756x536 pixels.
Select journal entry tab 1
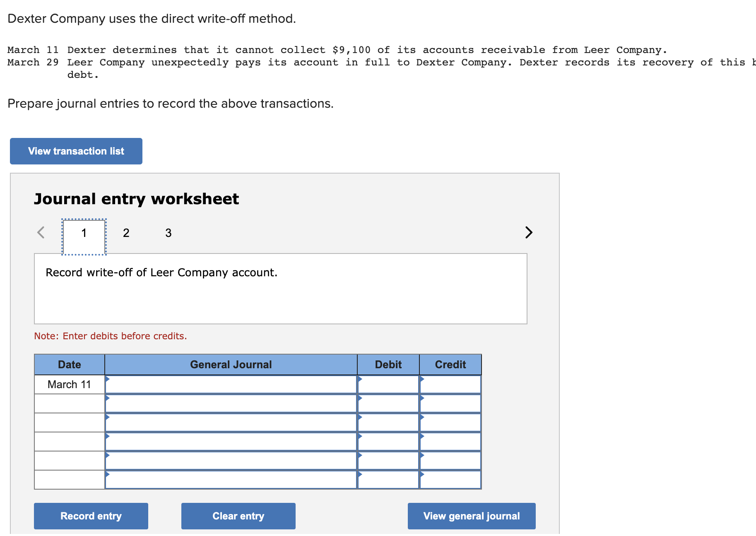coord(84,233)
